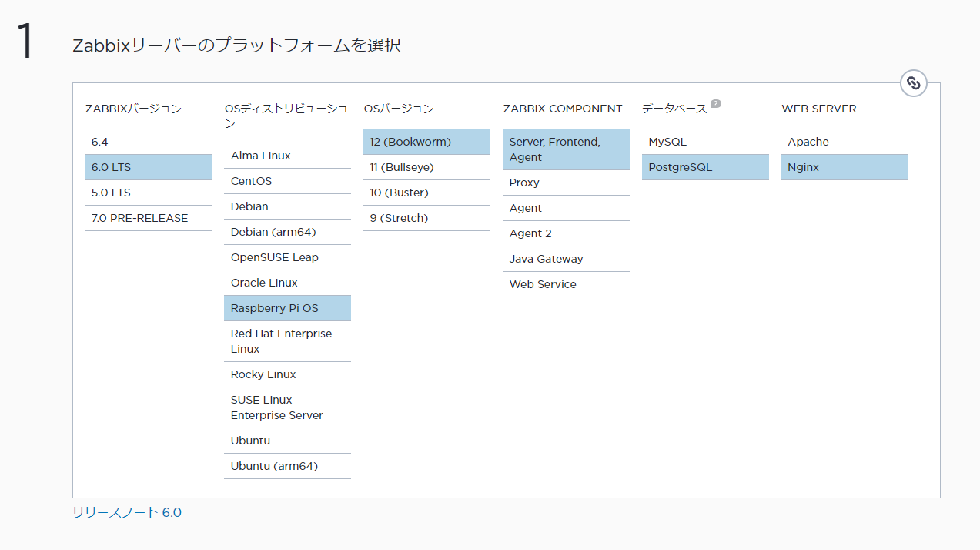Click the OSディストリビューション column header
980x550 pixels.
(x=286, y=116)
